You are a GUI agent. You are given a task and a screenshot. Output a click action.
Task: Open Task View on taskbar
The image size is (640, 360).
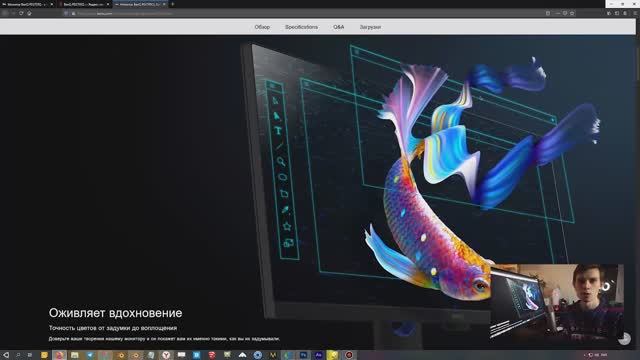(x=29, y=355)
